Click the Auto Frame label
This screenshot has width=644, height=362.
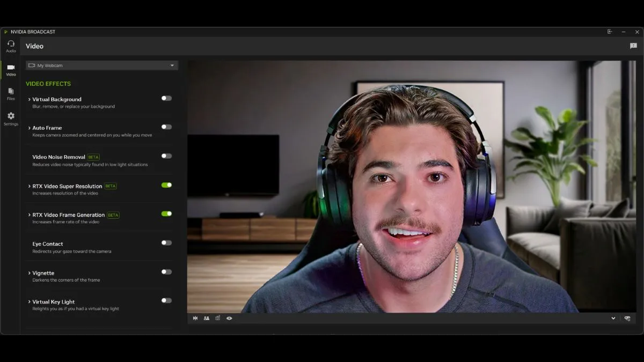click(x=47, y=128)
